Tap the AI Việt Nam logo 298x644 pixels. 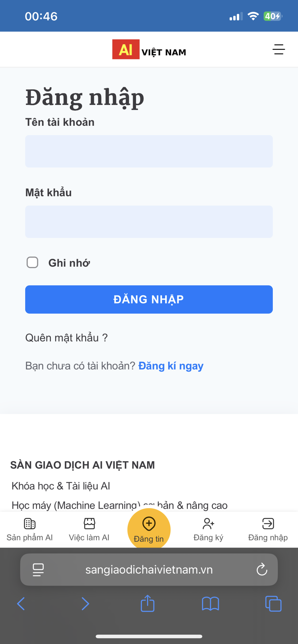coord(149,50)
